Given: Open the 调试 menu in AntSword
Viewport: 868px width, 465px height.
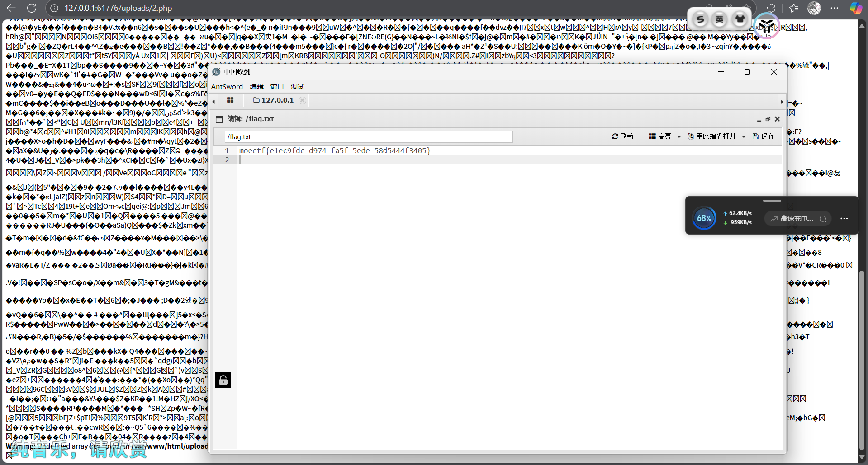Looking at the screenshot, I should 297,86.
